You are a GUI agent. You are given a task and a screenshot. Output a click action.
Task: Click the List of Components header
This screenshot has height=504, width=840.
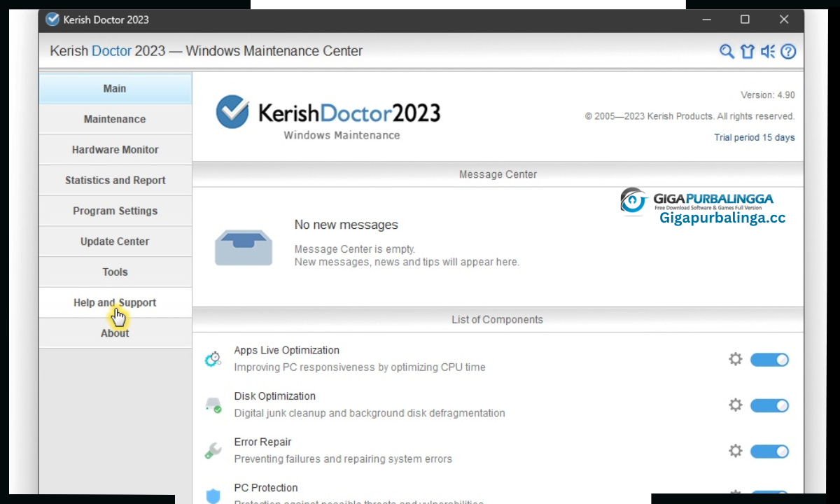(498, 319)
